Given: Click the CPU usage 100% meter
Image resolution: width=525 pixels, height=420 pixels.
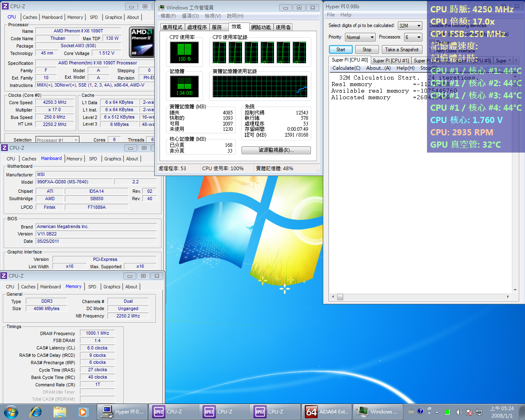Looking at the screenshot, I should 185,52.
